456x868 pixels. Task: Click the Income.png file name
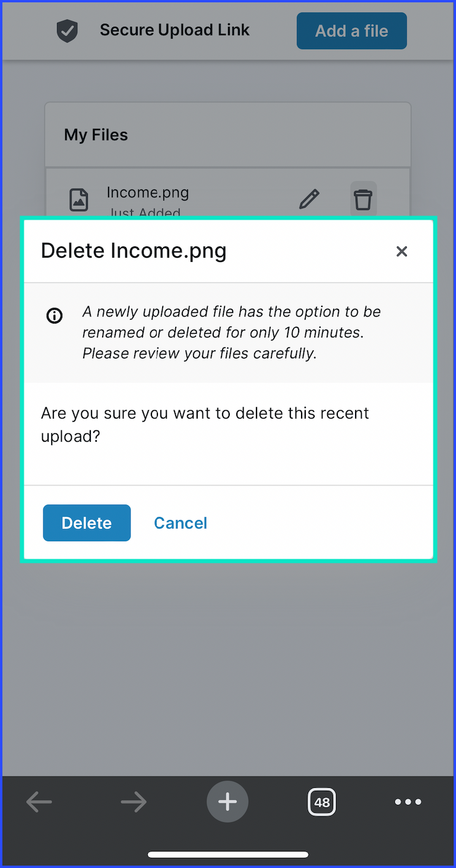coord(148,192)
